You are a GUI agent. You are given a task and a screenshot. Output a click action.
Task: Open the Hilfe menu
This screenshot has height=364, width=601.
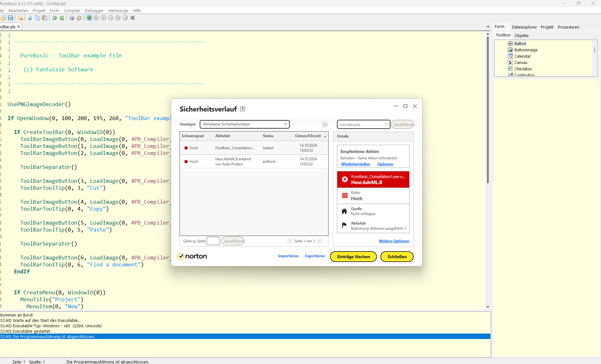coord(137,10)
